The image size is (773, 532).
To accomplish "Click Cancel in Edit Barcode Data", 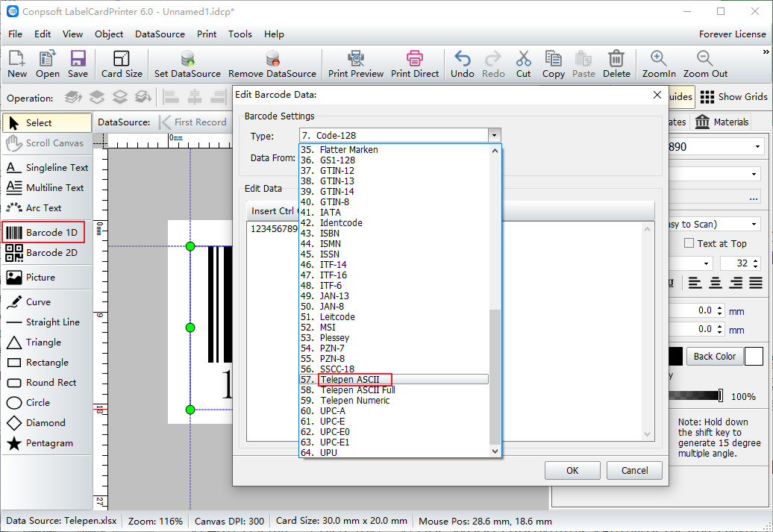I will (x=634, y=470).
